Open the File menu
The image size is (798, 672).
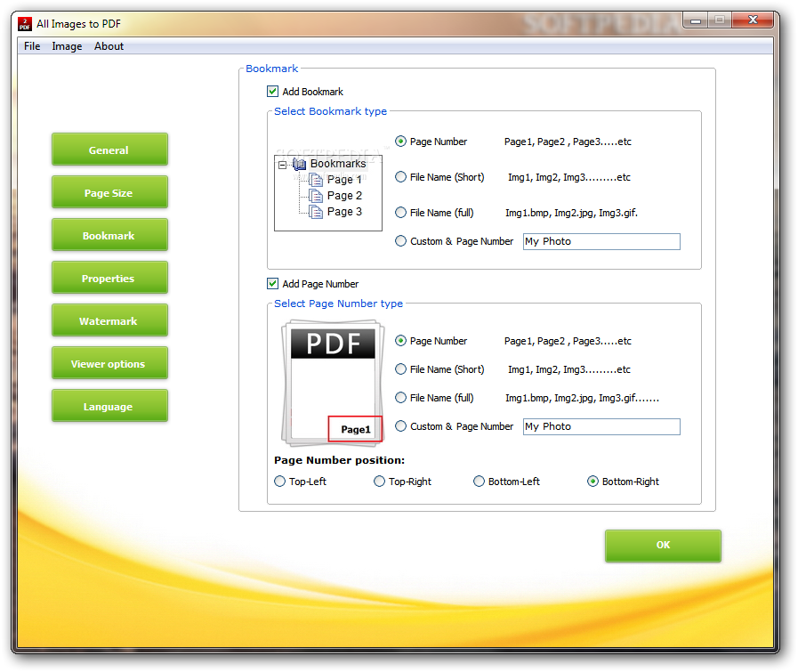pyautogui.click(x=32, y=46)
